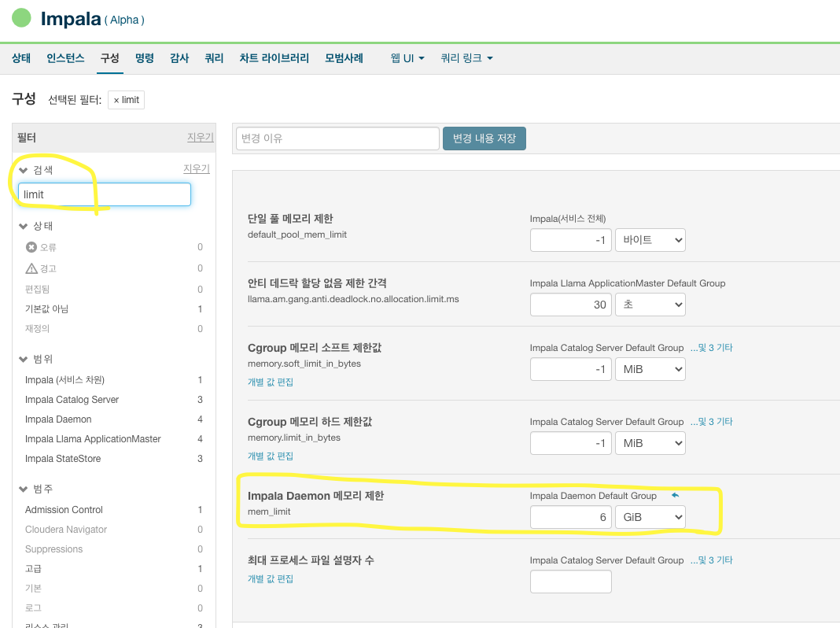
Task: Click the anti deadlock value field showing 30
Action: coord(570,305)
